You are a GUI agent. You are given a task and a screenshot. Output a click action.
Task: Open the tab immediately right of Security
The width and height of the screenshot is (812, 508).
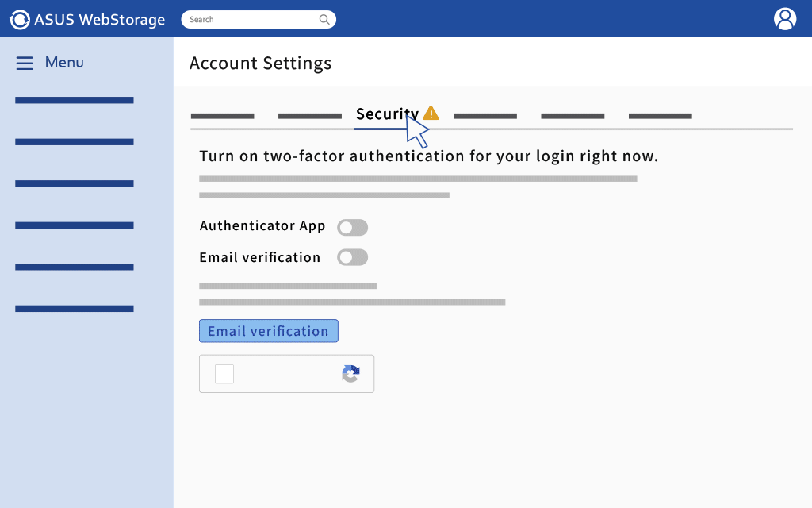485,116
